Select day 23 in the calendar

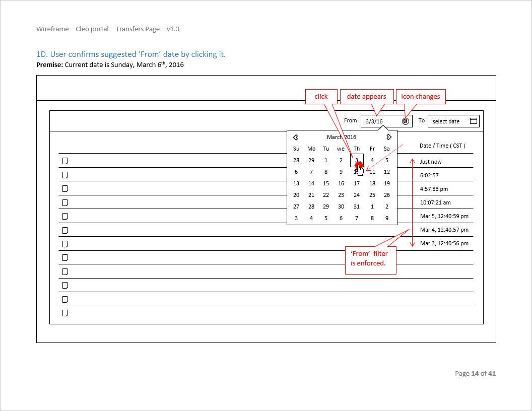point(341,195)
